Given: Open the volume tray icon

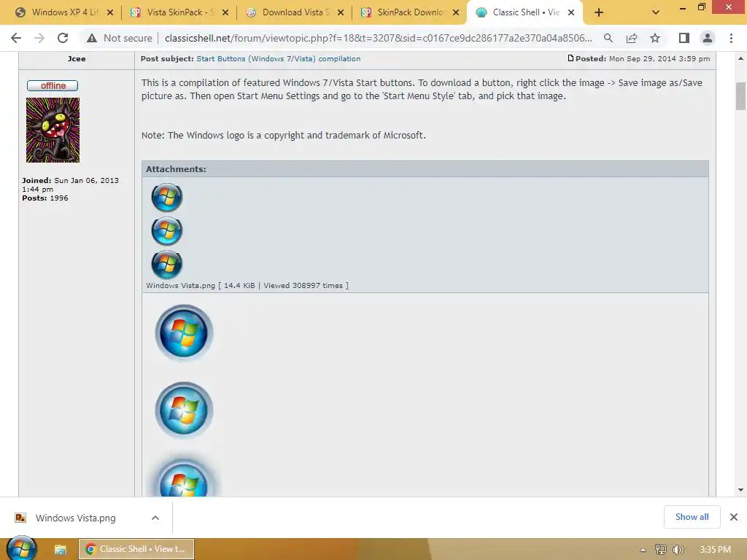Looking at the screenshot, I should [x=678, y=550].
